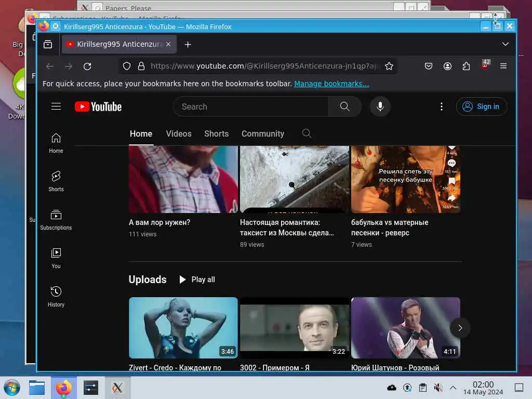
Task: Switch to the Community tab
Action: pyautogui.click(x=262, y=134)
